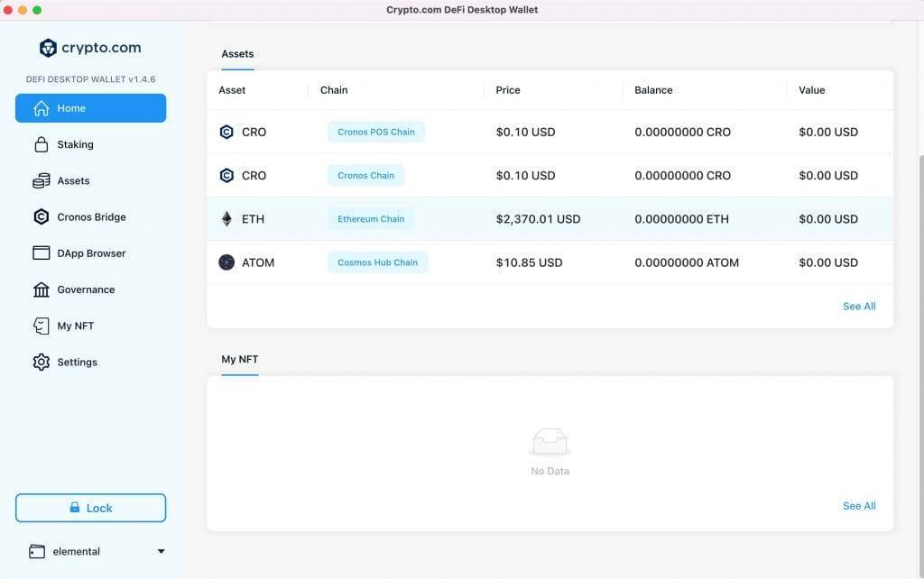Click the Balance column header
The height and width of the screenshot is (579, 924).
(x=653, y=90)
